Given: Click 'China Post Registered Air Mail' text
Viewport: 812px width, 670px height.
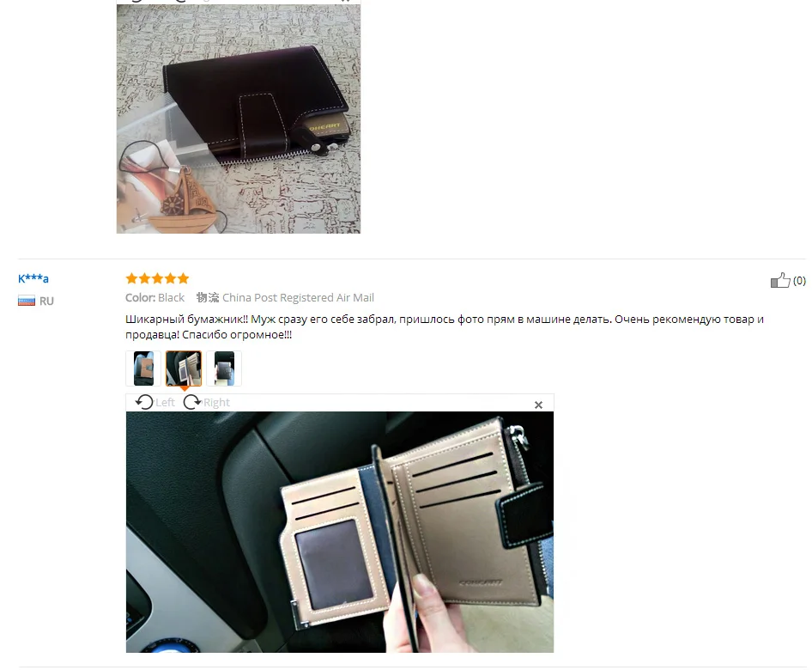Looking at the screenshot, I should 299,297.
